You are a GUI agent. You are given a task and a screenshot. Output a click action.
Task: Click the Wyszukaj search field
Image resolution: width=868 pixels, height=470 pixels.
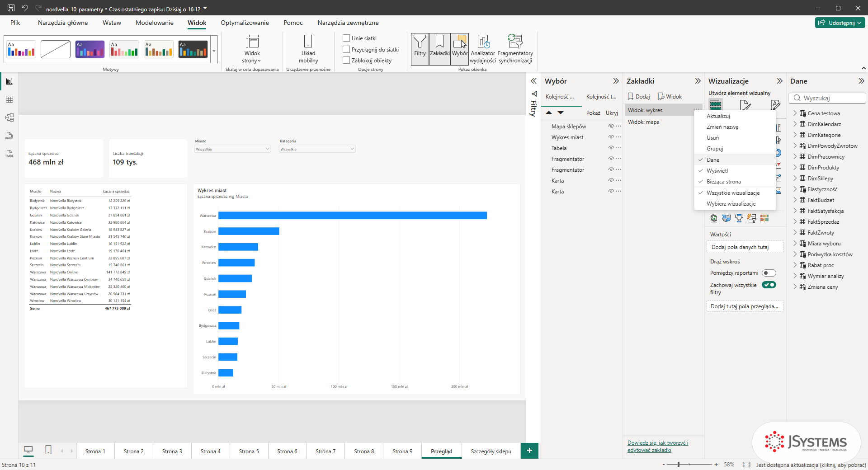[827, 98]
